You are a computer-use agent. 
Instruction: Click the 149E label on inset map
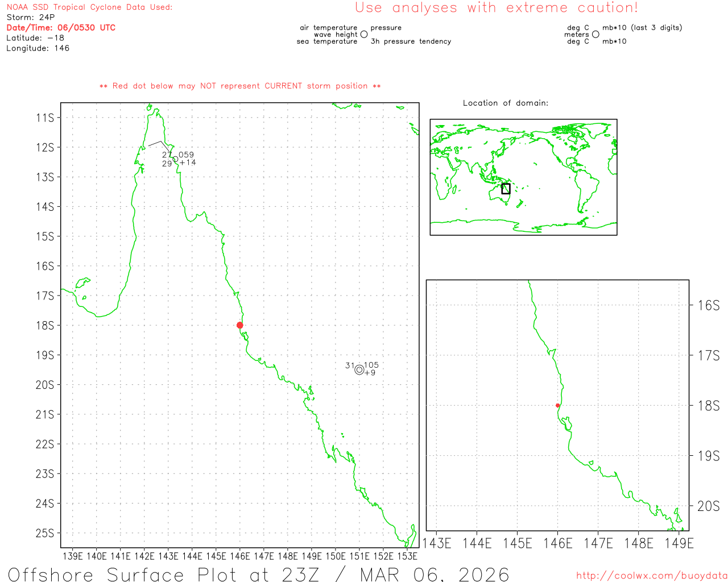(x=679, y=544)
